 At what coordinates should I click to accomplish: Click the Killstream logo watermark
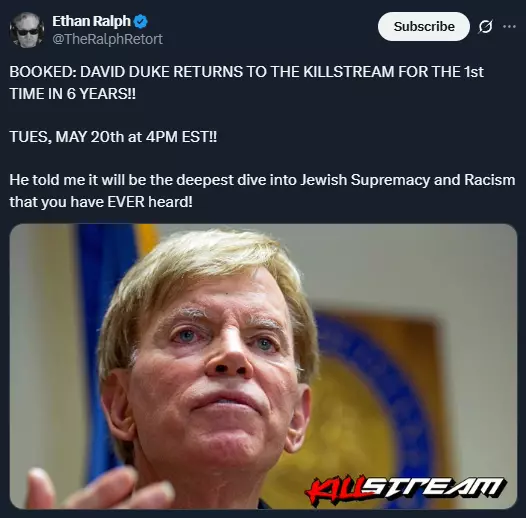405,490
